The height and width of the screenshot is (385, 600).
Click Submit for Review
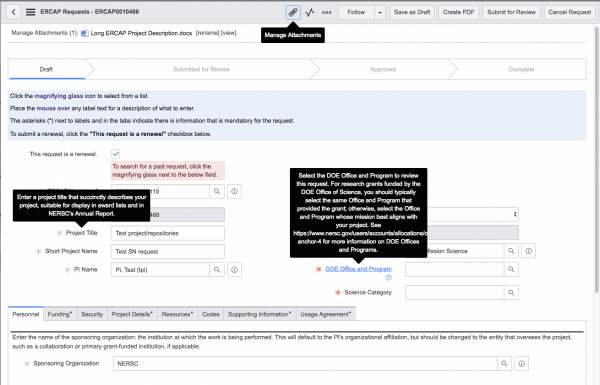coord(511,12)
